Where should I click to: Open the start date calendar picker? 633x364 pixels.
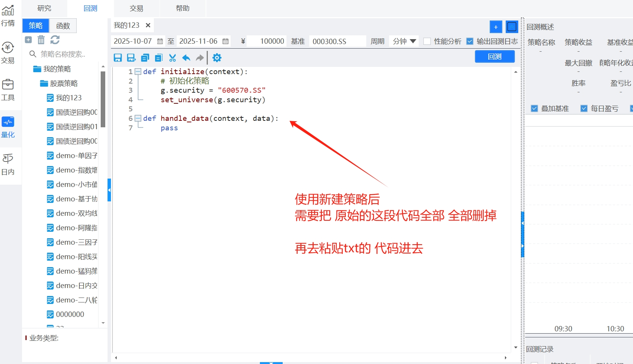tap(160, 41)
